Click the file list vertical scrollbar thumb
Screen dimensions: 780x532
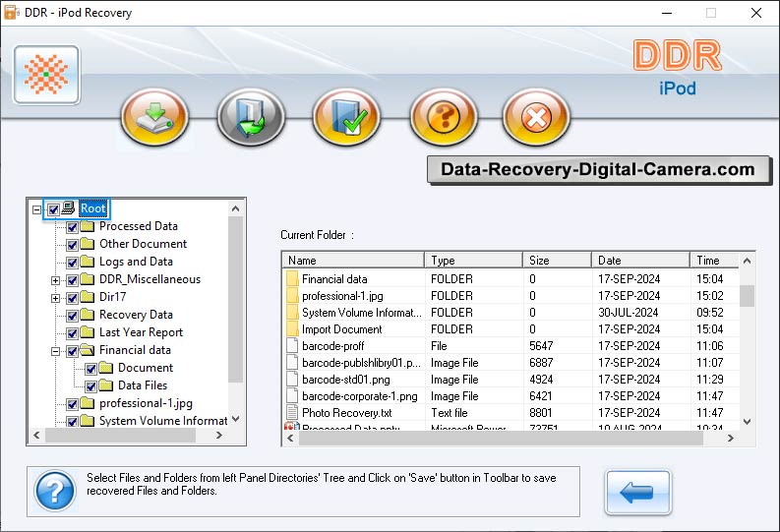(x=747, y=296)
